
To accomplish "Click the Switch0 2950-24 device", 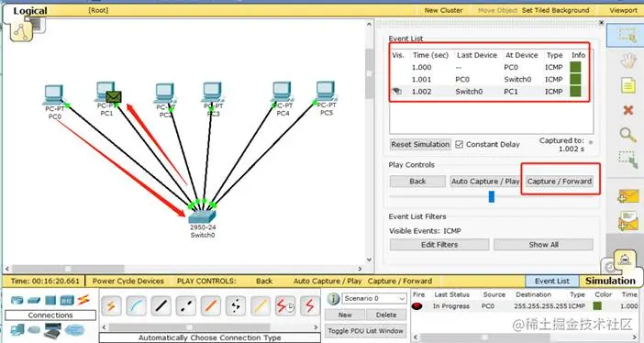I will coord(202,216).
